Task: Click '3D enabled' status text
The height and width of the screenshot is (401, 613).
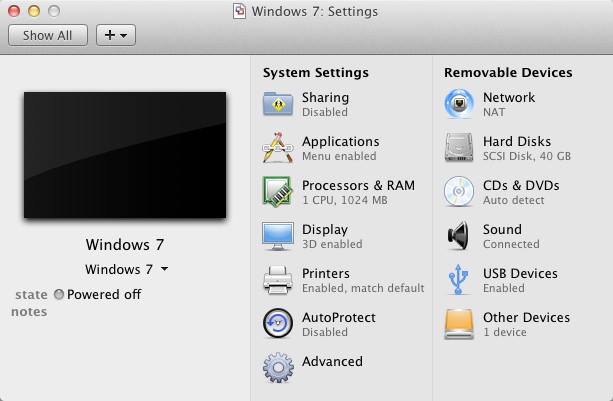Action: pos(332,244)
